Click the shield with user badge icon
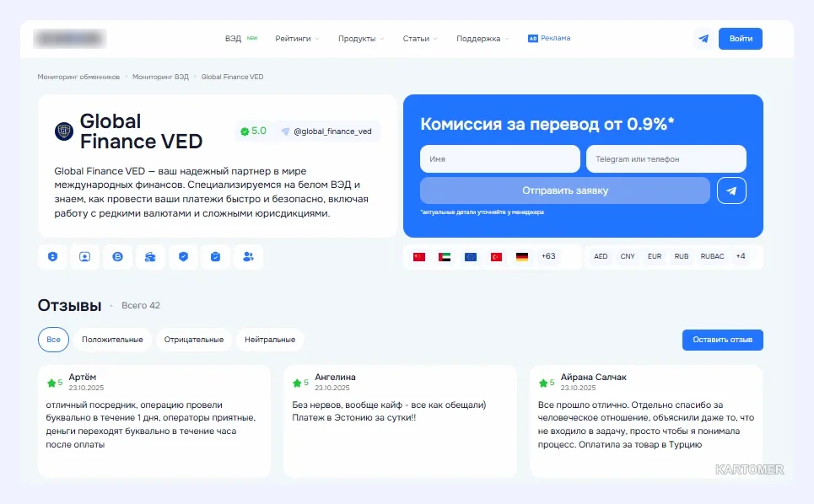 52,257
